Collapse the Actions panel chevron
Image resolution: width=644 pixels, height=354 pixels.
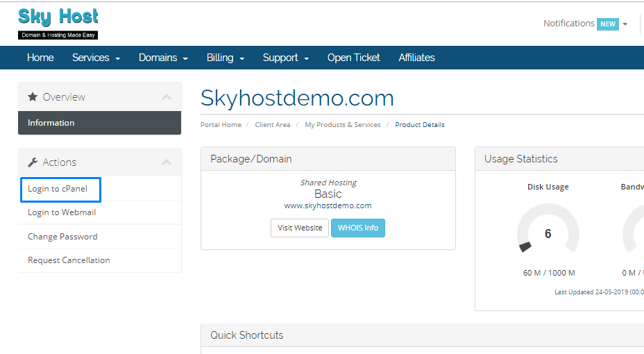[x=167, y=162]
